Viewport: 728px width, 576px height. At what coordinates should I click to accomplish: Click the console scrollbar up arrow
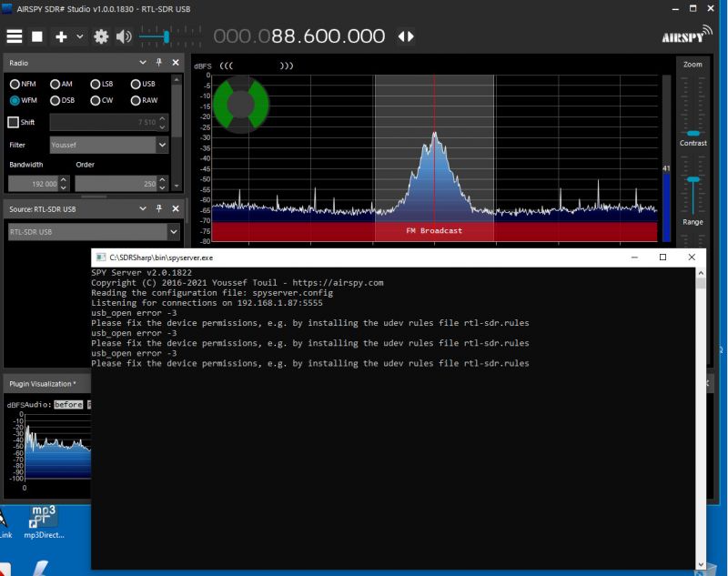[701, 273]
